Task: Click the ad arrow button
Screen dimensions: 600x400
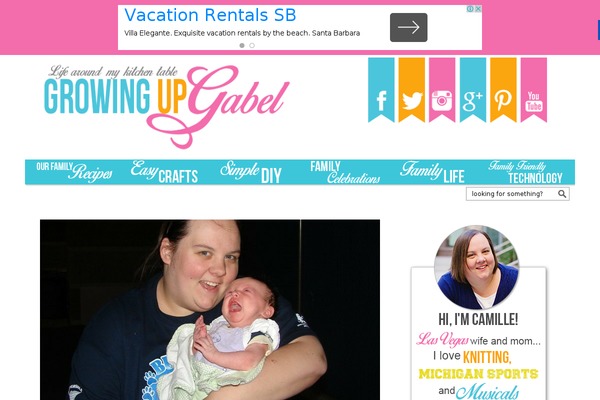Action: tap(409, 28)
